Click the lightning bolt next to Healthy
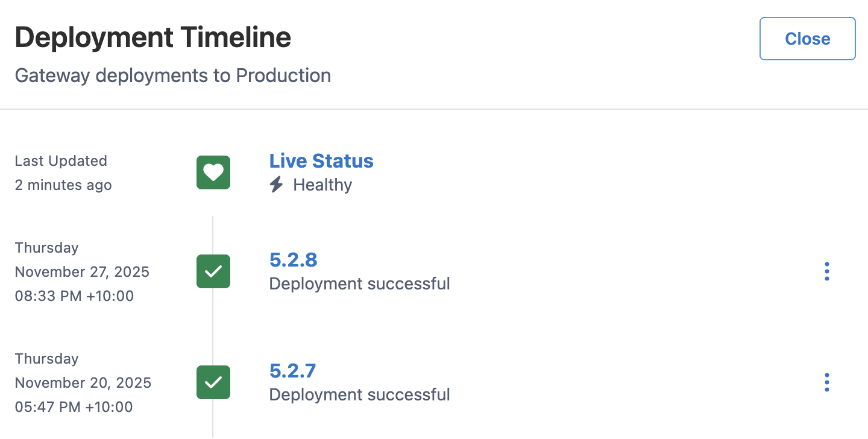 click(276, 185)
